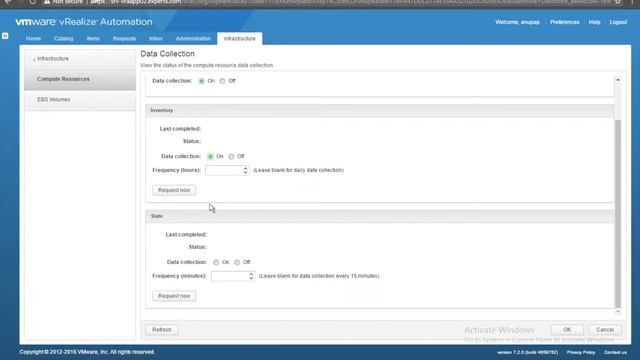
Task: Decrease Frequency (minutes) with down arrow
Action: coord(251,279)
